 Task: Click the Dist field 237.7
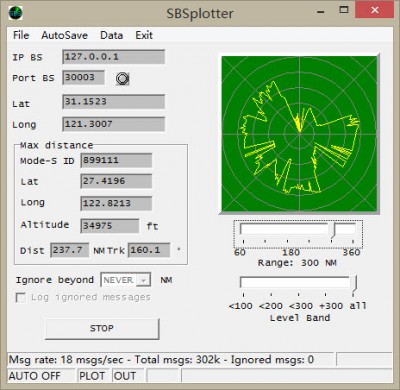[70, 250]
